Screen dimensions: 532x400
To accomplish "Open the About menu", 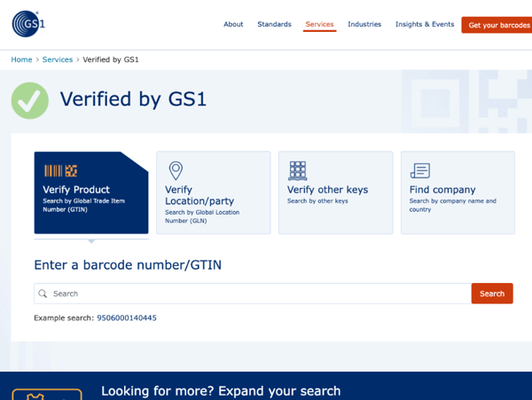I will 233,25.
